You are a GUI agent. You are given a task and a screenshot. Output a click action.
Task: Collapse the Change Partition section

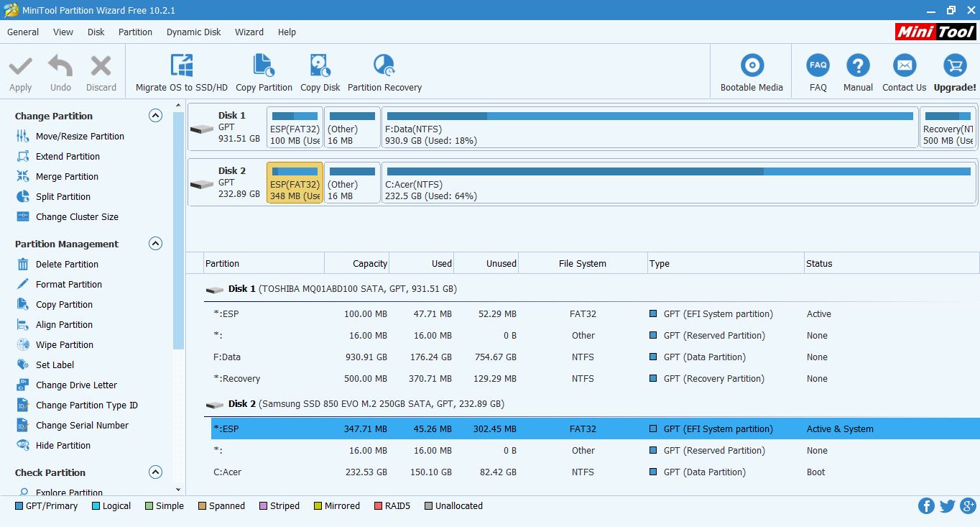pos(155,115)
